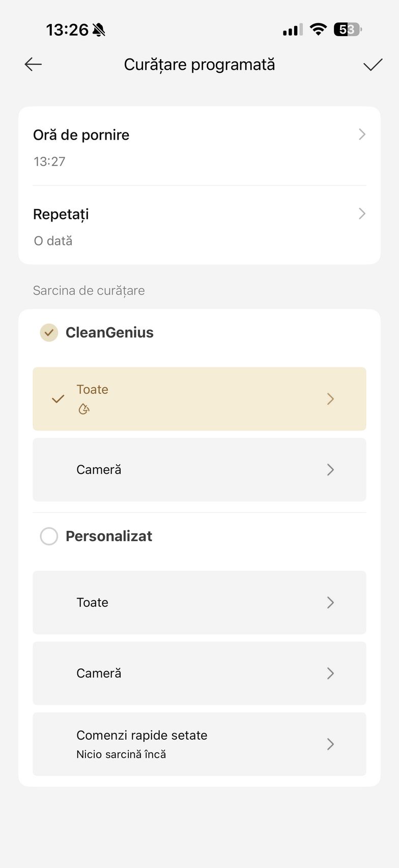The width and height of the screenshot is (399, 868).
Task: Tap the back arrow icon
Action: click(x=33, y=64)
